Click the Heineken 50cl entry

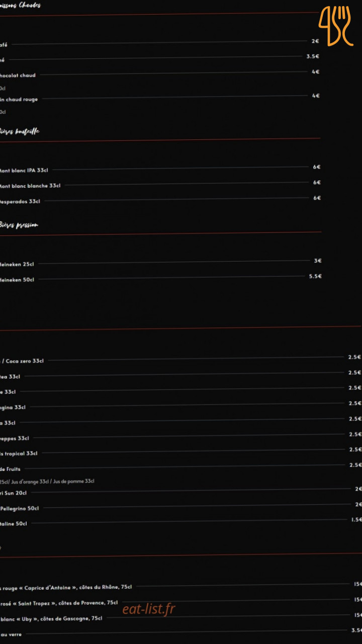tap(17, 280)
